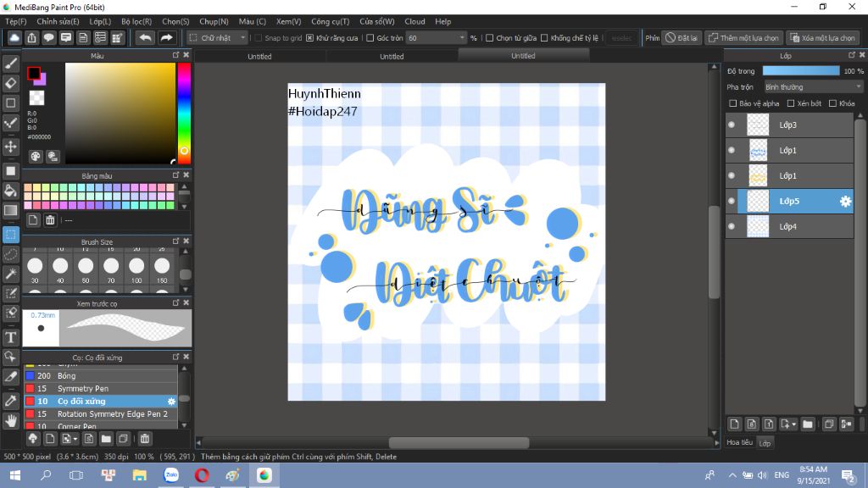Open the cloud icon in top toolbar

(x=14, y=37)
